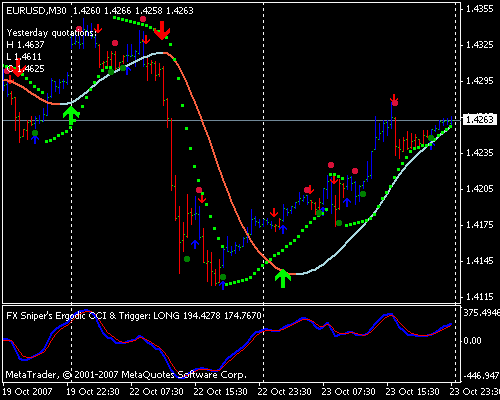Click the large green up arrow near 22 Oct 23:30
Screen dimensions: 500x400
[283, 278]
